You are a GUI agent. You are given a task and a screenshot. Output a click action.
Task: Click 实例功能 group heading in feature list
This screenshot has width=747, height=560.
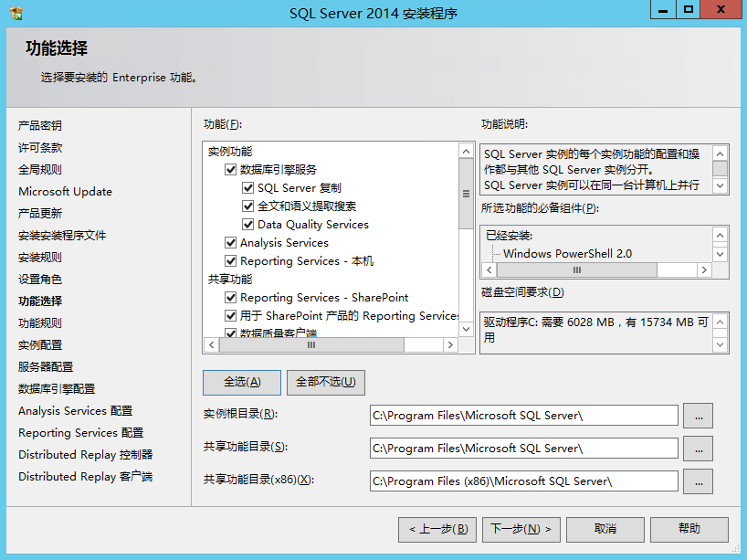point(230,152)
